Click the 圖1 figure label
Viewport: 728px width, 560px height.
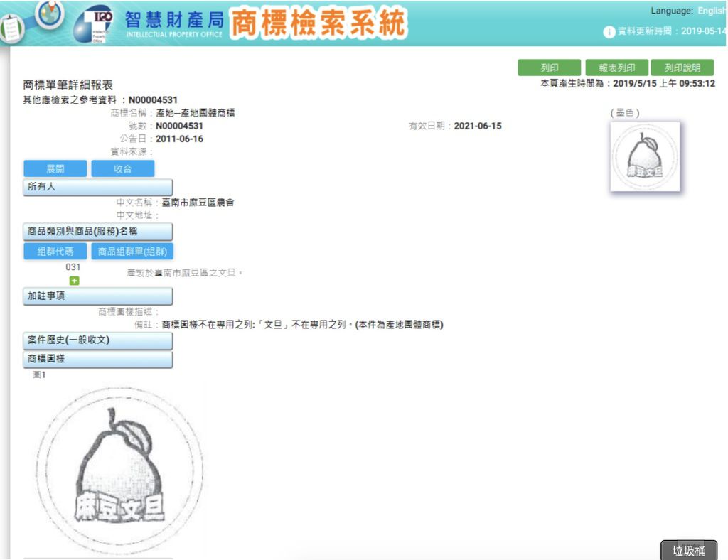pyautogui.click(x=39, y=375)
